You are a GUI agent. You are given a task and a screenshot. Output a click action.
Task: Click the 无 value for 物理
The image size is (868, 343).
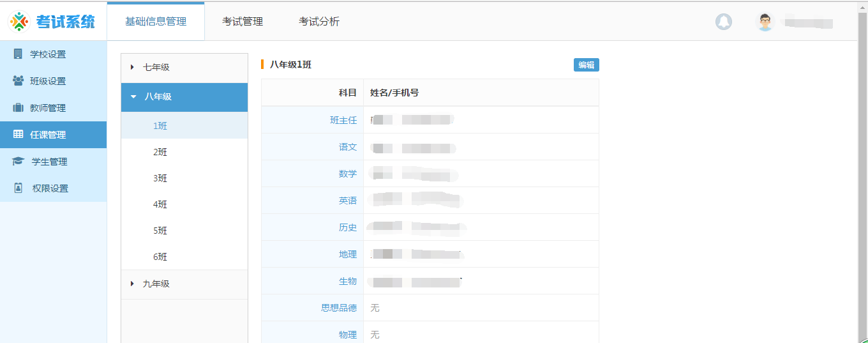pos(375,335)
